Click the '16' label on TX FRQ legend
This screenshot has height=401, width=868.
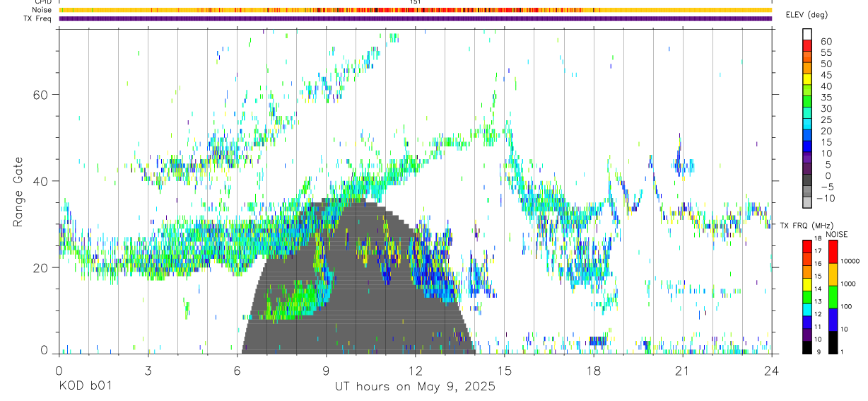(818, 264)
